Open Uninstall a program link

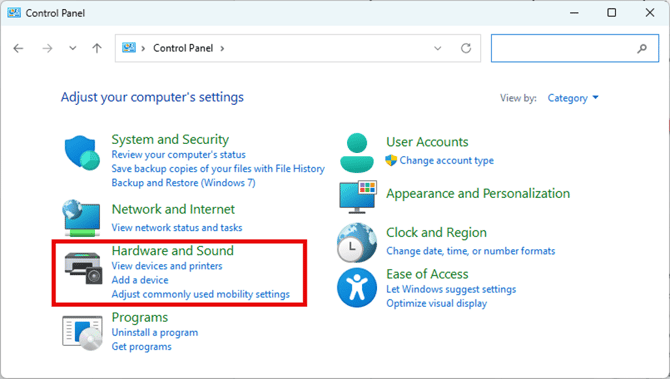pos(155,332)
